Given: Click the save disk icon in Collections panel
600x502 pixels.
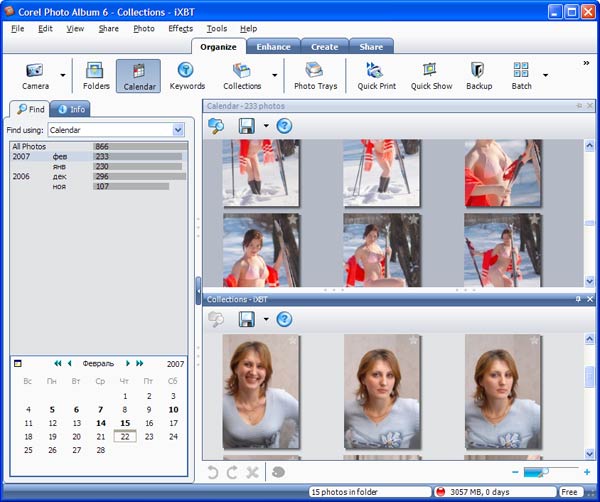Looking at the screenshot, I should [246, 319].
